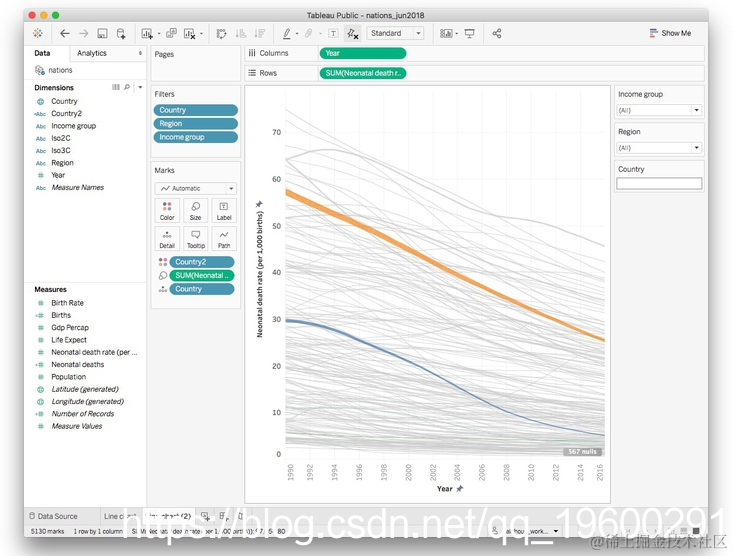Open the Data Source tab at bottom

click(x=53, y=516)
